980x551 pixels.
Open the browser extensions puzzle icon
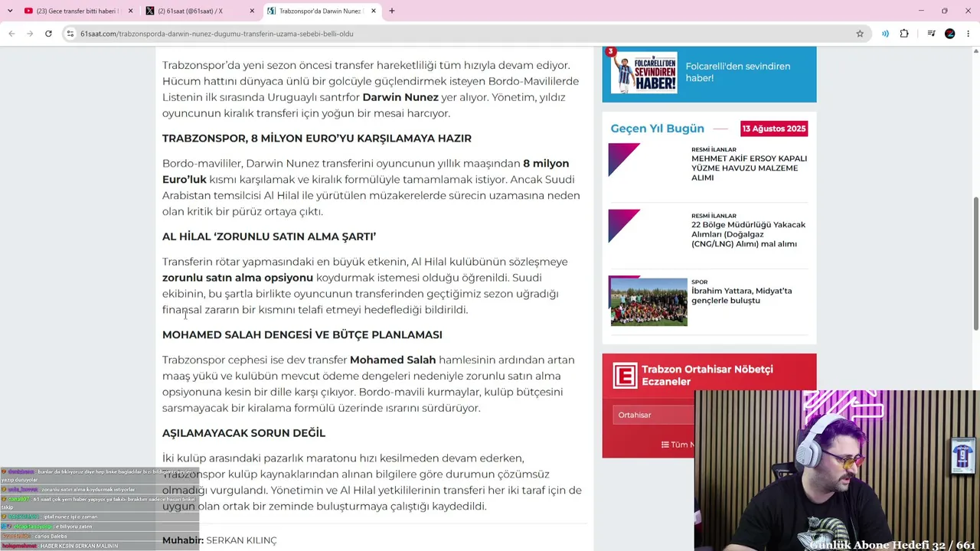click(904, 34)
